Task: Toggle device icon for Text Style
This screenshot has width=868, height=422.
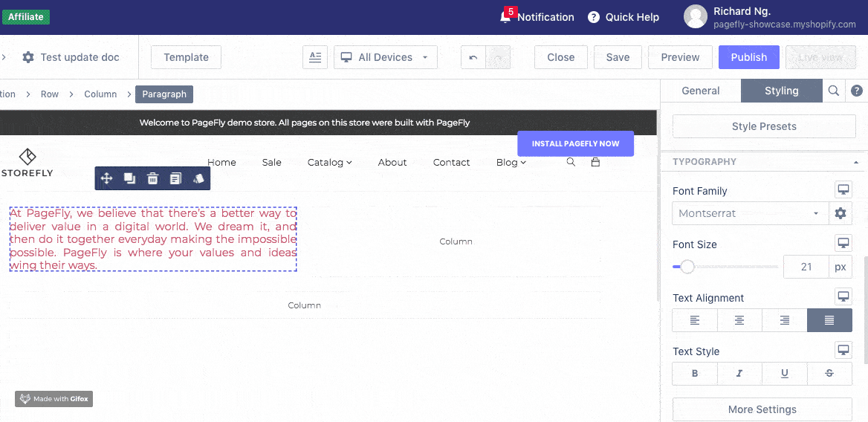Action: click(x=843, y=350)
